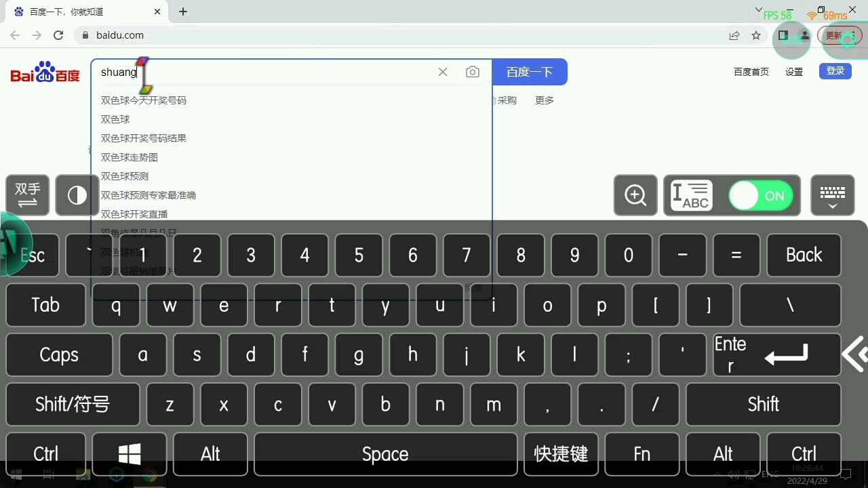Click the Baidu logo
Screen dimensions: 868x488
pyautogui.click(x=45, y=72)
